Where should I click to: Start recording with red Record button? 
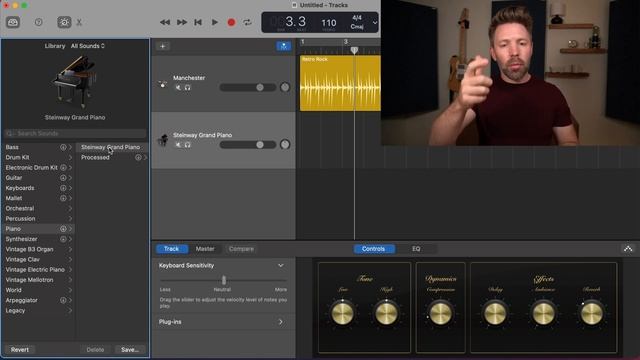tap(231, 22)
